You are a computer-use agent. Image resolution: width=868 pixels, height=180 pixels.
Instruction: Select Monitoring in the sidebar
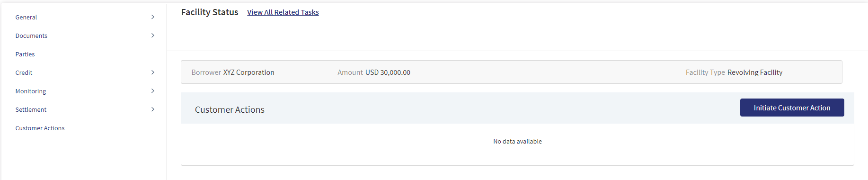click(x=31, y=91)
